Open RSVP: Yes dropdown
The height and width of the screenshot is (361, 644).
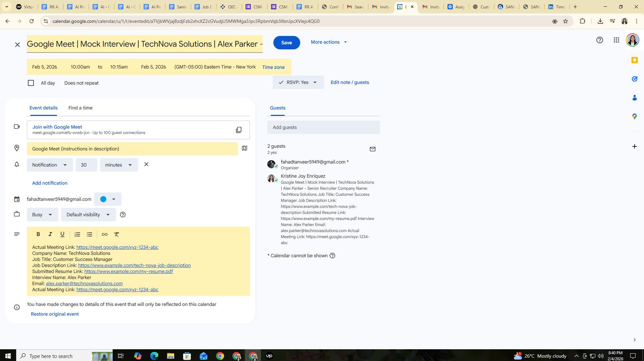[x=298, y=82]
